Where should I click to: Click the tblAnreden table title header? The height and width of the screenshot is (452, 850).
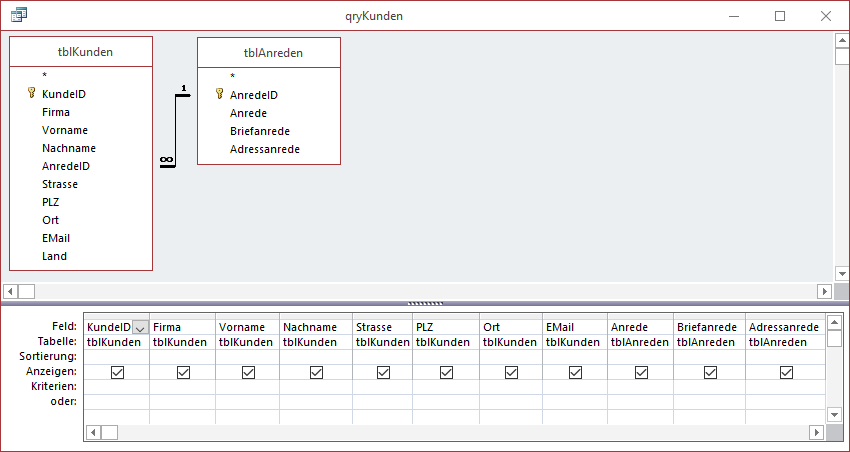click(x=269, y=52)
